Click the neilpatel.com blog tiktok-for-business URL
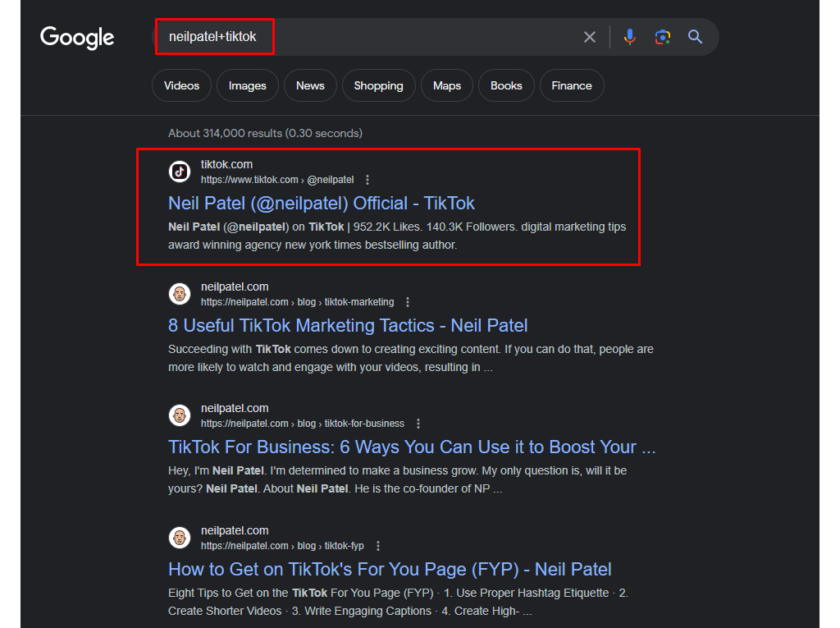The width and height of the screenshot is (840, 628). (303, 424)
